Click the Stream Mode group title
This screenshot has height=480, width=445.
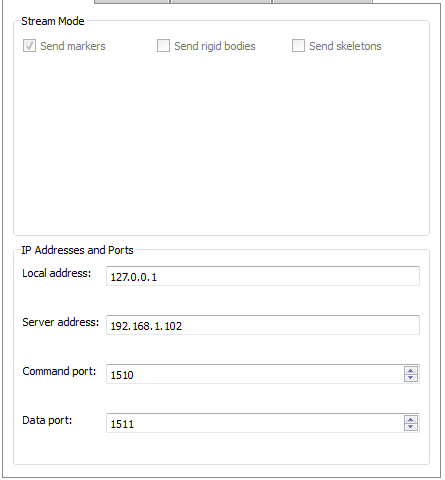pyautogui.click(x=53, y=21)
